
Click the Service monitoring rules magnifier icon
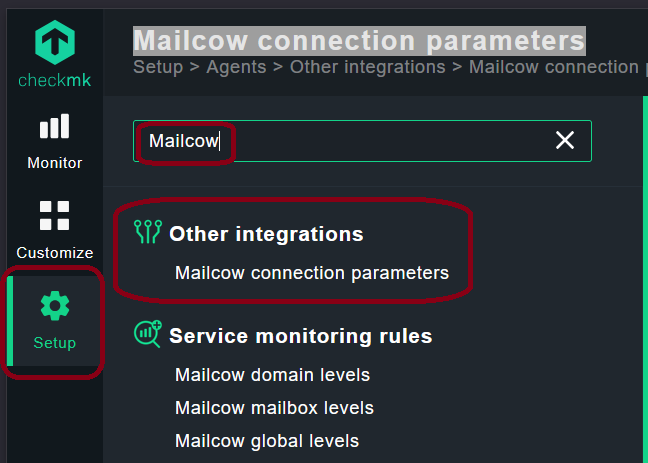[x=148, y=334]
